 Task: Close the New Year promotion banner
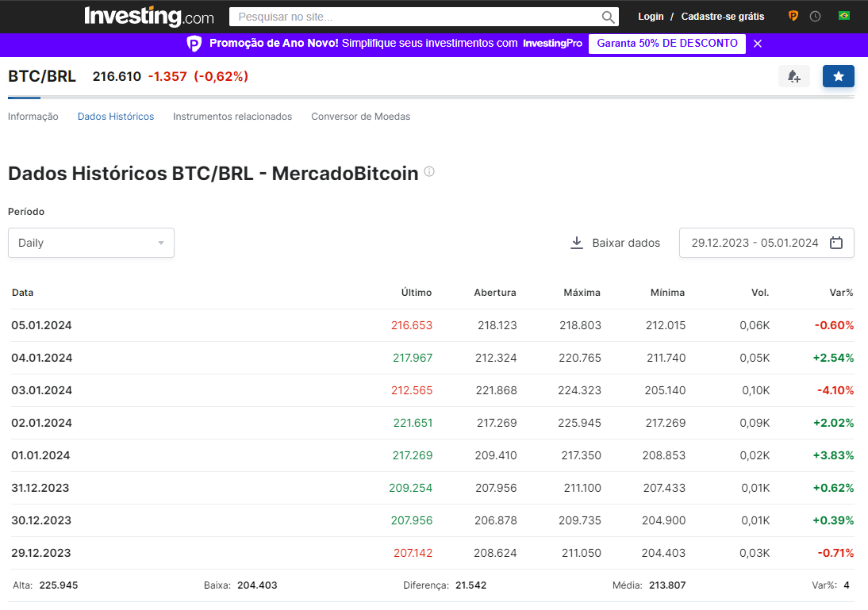tap(758, 44)
